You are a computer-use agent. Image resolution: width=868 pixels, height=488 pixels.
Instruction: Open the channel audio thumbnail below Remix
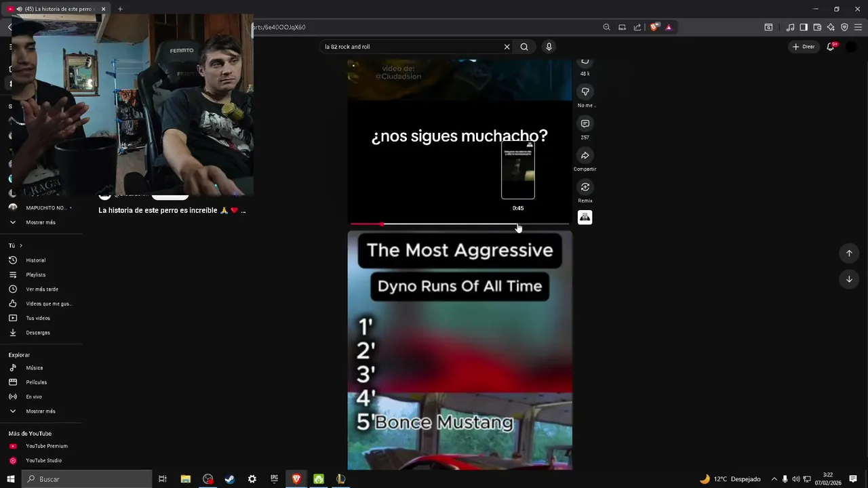pyautogui.click(x=585, y=217)
